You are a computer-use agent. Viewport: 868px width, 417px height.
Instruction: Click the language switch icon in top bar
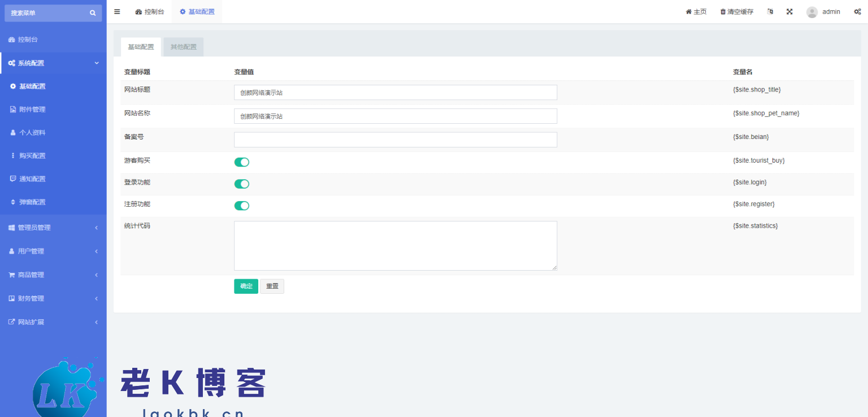[770, 12]
